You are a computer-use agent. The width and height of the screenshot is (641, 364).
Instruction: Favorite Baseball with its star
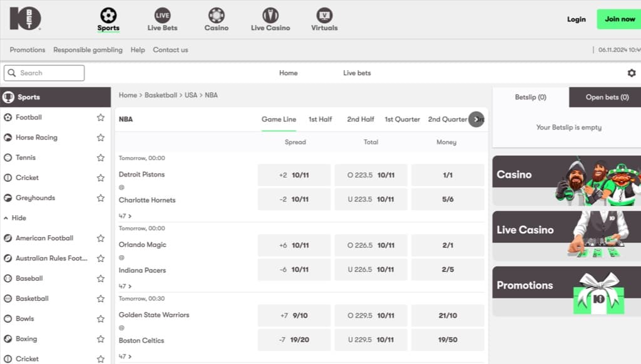pos(101,278)
